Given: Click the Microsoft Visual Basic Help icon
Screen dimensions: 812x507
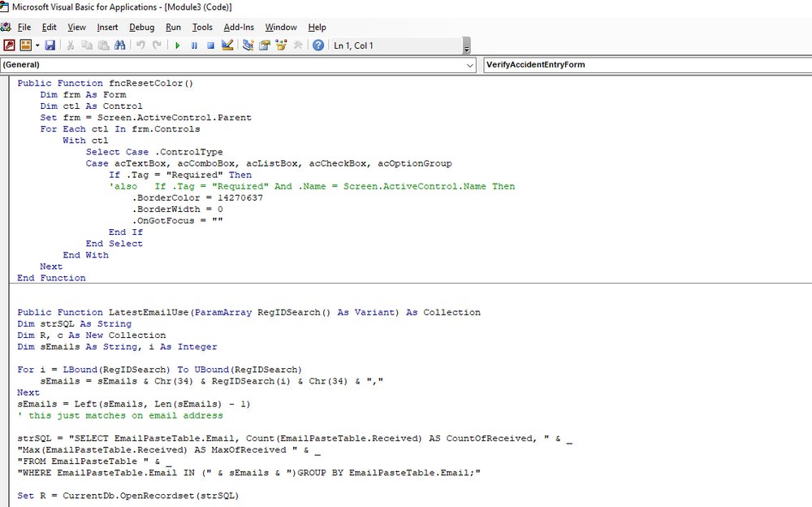Looking at the screenshot, I should coord(319,45).
